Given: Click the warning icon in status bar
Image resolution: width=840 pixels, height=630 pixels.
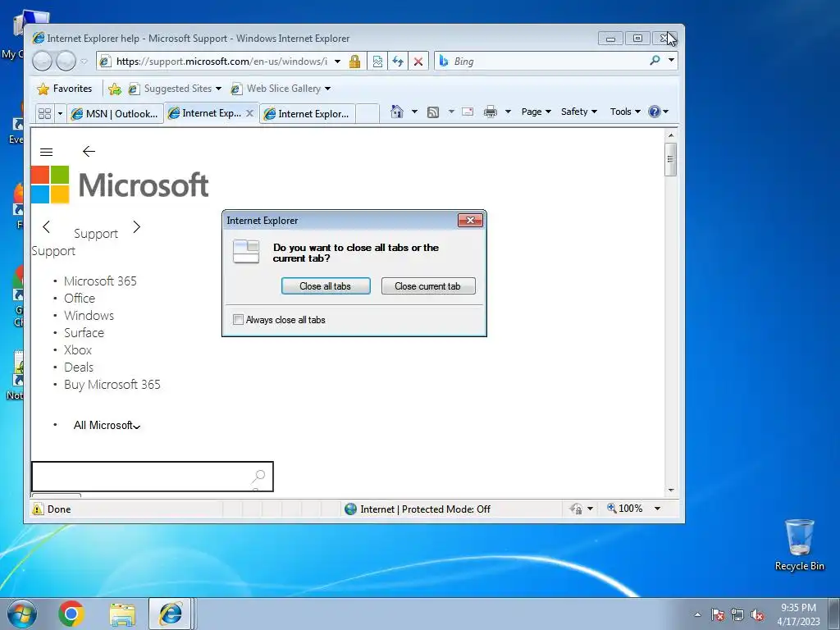Looking at the screenshot, I should tap(38, 509).
